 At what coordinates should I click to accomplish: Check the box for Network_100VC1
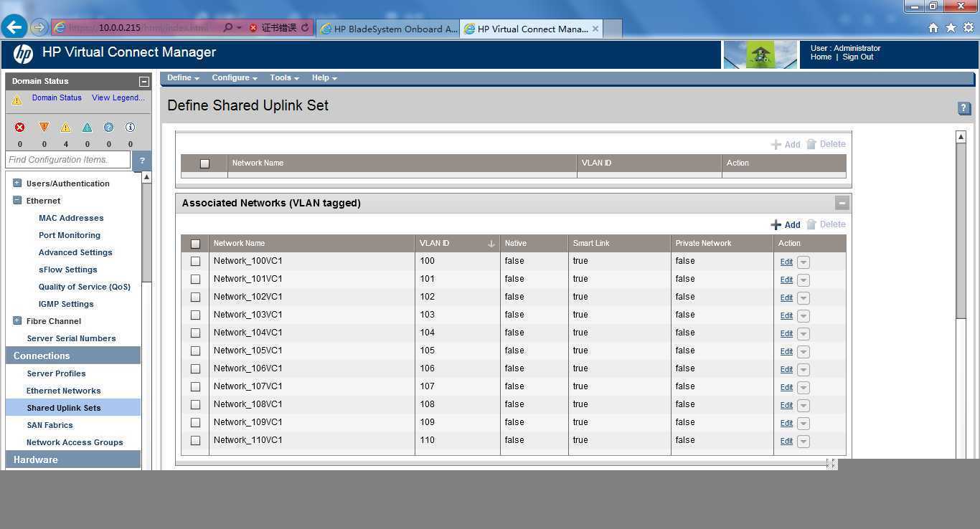[x=195, y=262]
